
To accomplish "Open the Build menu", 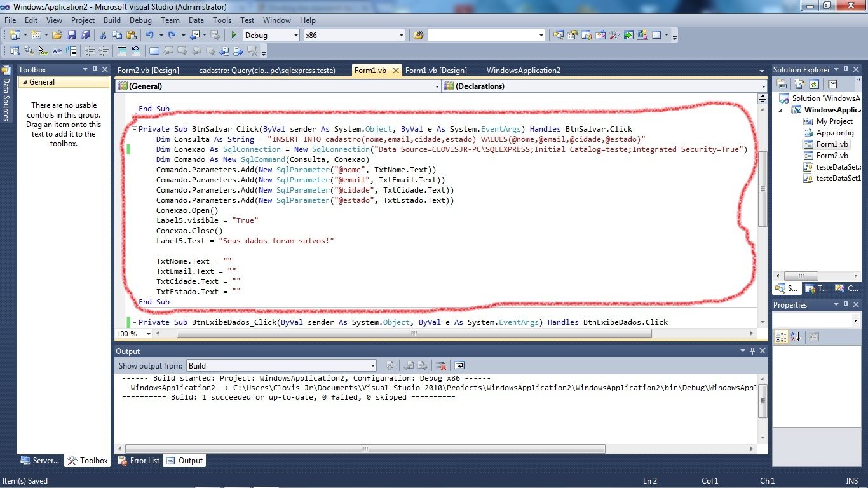I will tap(112, 20).
